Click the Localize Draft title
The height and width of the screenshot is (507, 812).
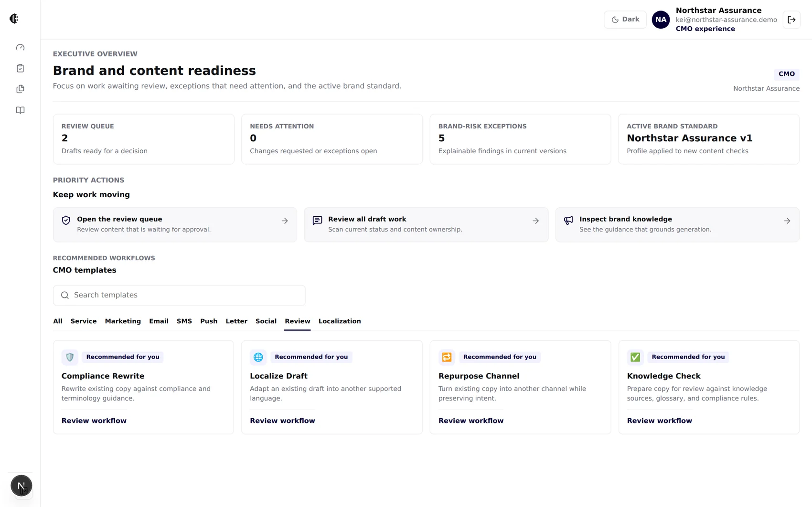pyautogui.click(x=279, y=376)
